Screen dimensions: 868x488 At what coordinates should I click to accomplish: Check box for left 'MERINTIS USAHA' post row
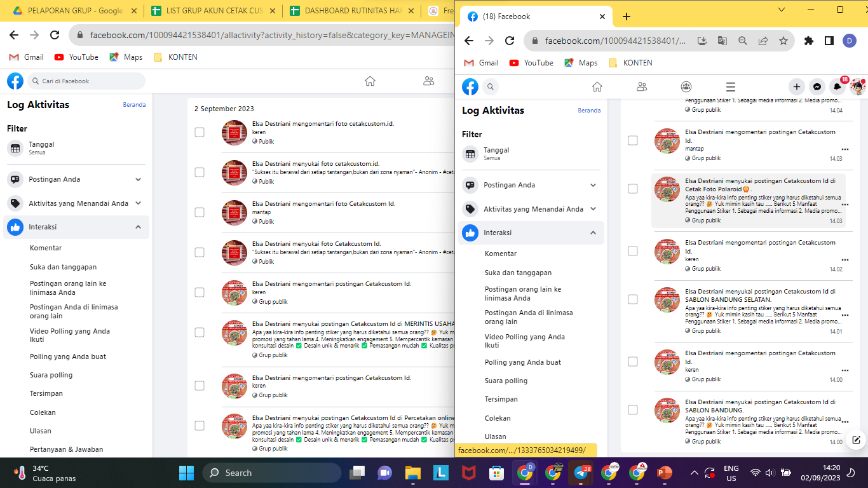tap(200, 332)
